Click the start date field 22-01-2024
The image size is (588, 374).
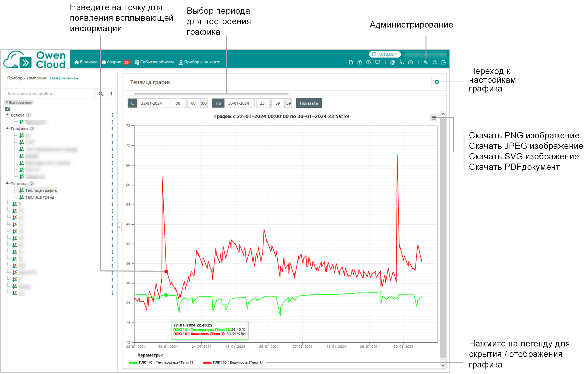point(151,104)
